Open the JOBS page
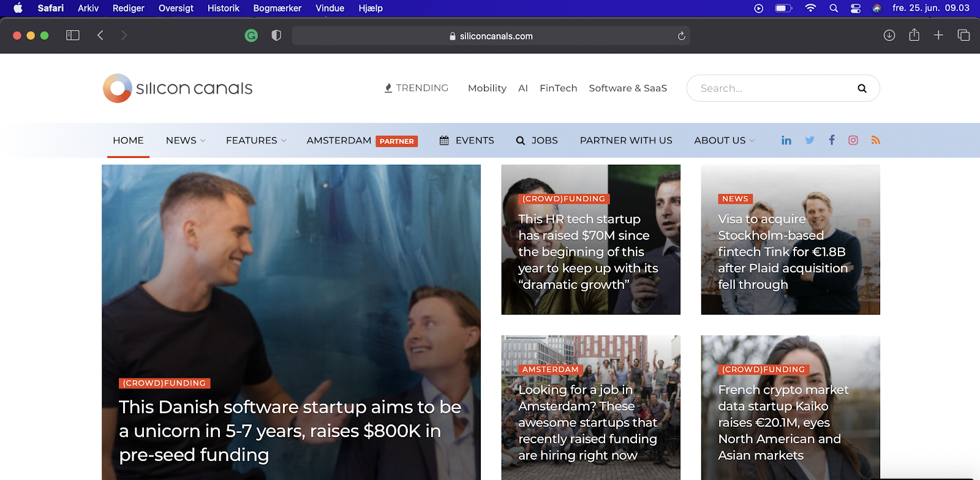 tap(537, 140)
